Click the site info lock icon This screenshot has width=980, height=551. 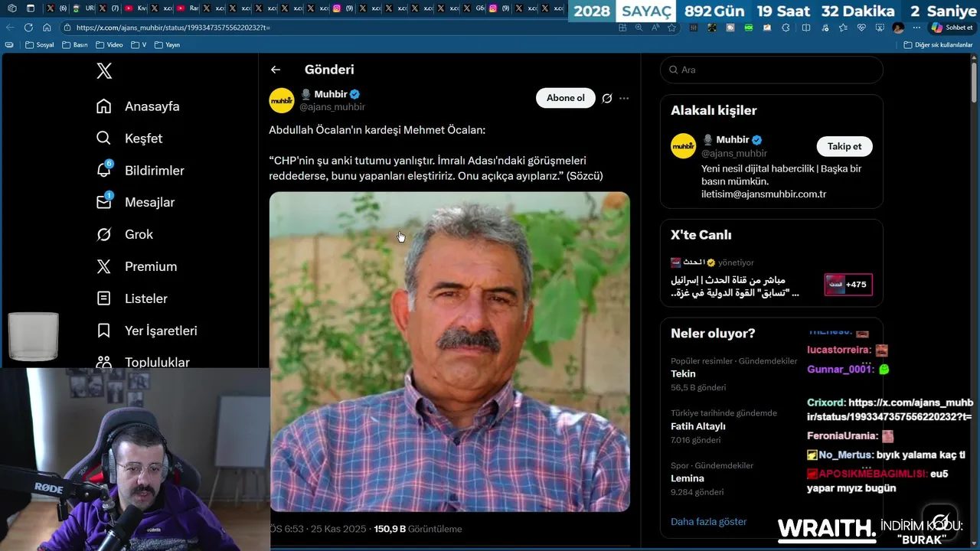click(67, 28)
